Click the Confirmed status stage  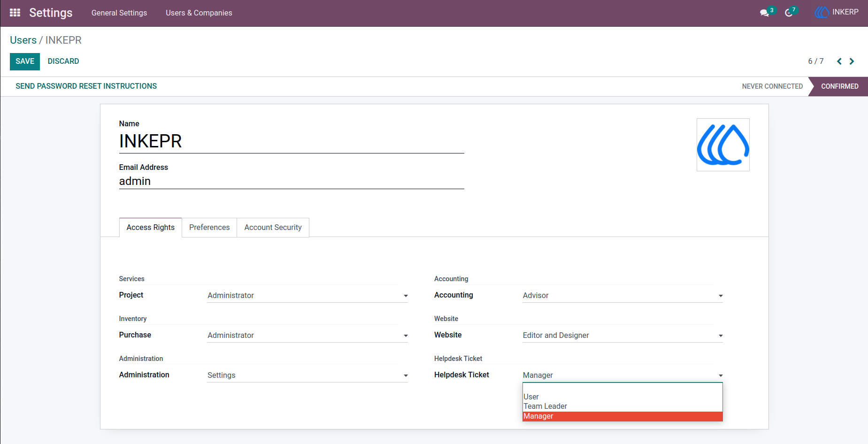[x=839, y=86]
